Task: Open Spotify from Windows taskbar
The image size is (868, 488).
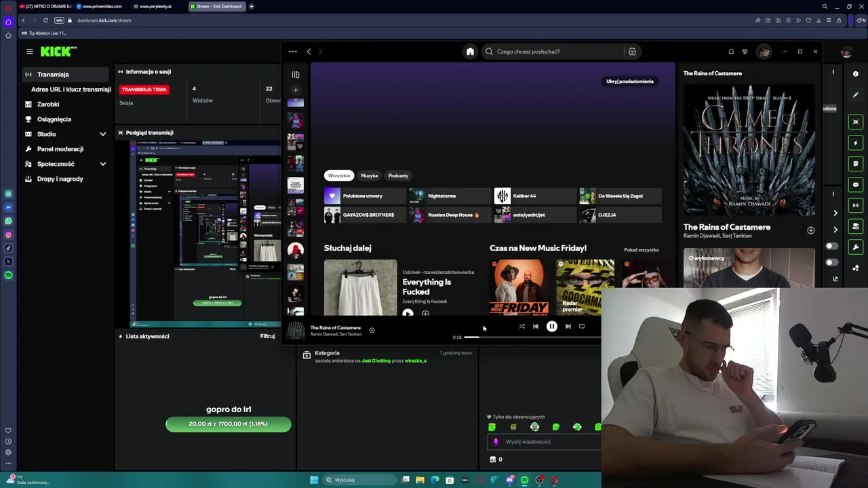Action: (x=524, y=480)
